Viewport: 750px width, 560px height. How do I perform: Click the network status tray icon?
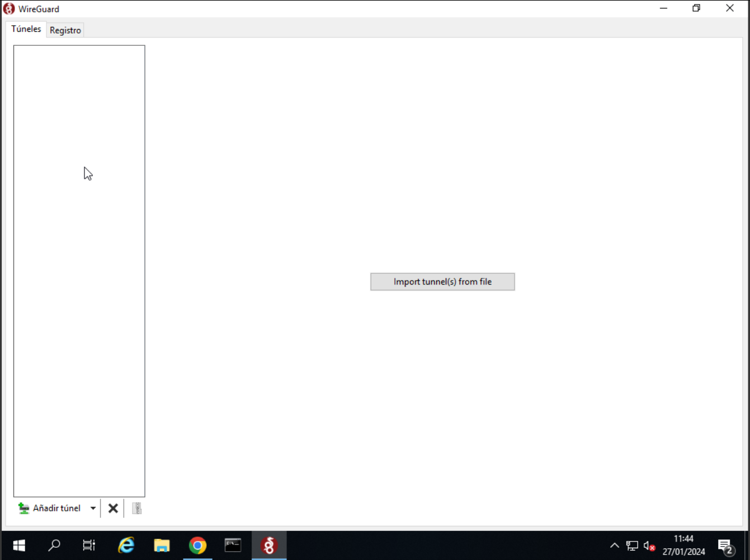pyautogui.click(x=632, y=545)
